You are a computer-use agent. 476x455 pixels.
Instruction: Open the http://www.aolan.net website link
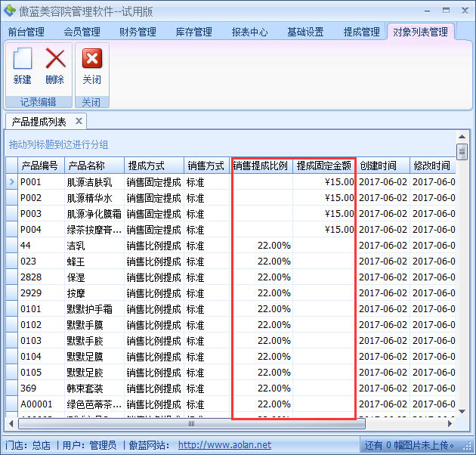(224, 445)
